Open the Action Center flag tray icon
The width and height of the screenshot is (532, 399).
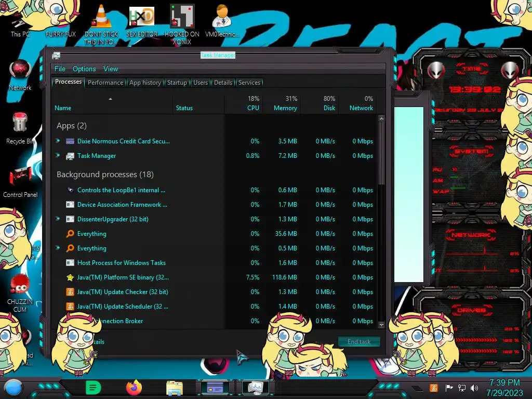449,388
